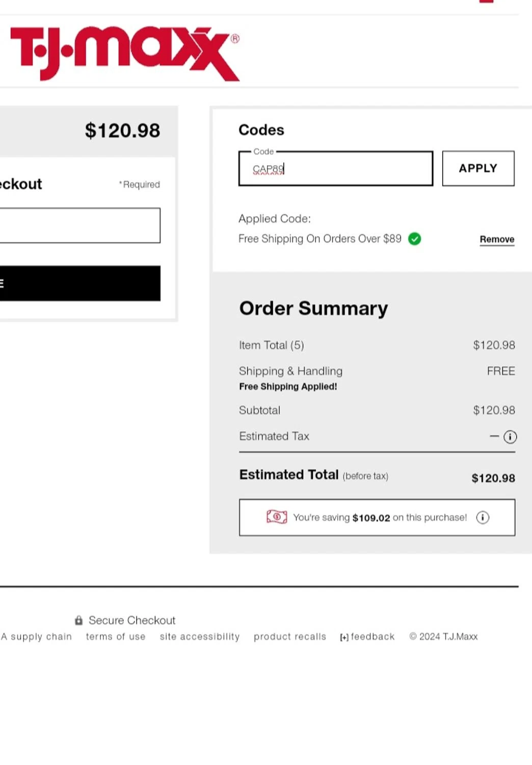Screen dimensions: 532x765
Task: Click the required field in checkout panel
Action: pyautogui.click(x=79, y=225)
